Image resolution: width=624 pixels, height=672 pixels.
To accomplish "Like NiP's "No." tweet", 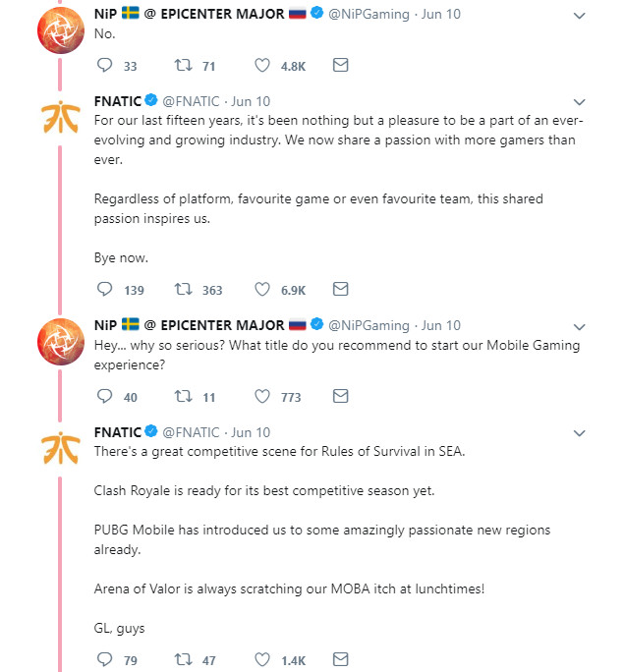I will point(262,66).
